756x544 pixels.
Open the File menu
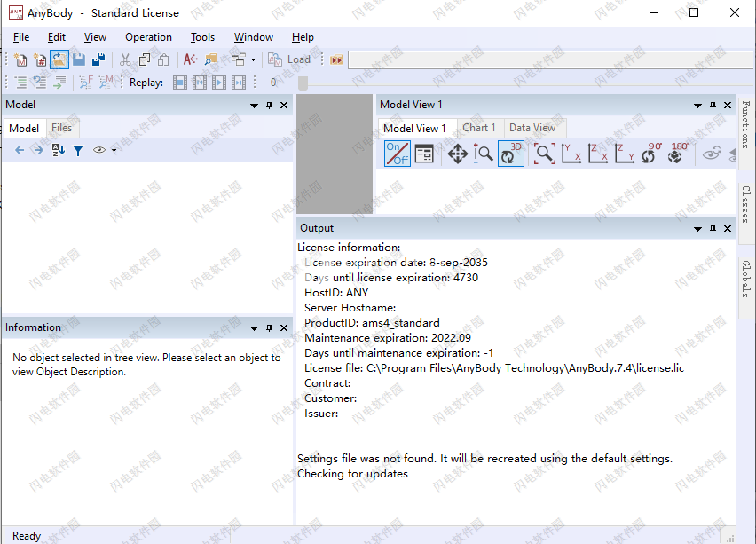click(21, 37)
